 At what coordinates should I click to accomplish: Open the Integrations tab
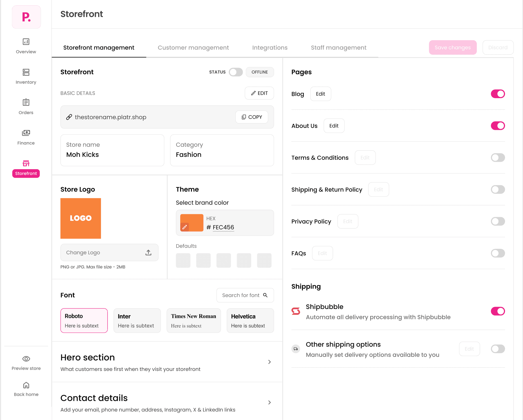[x=269, y=47]
